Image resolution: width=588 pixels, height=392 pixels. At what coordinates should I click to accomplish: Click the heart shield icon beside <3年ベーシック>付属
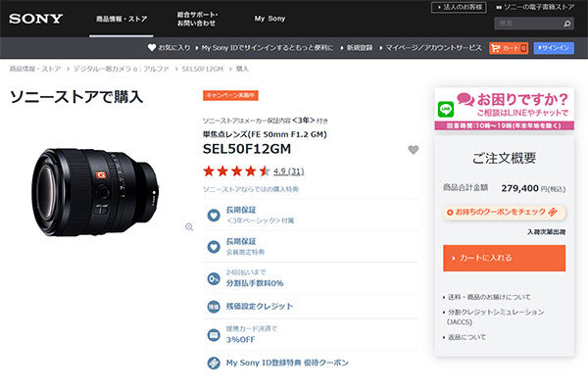pyautogui.click(x=214, y=216)
